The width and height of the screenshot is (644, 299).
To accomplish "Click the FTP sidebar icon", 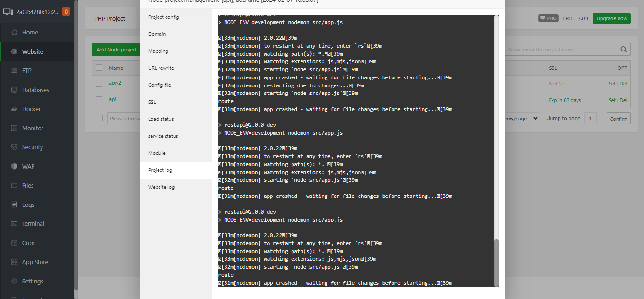I will [14, 71].
